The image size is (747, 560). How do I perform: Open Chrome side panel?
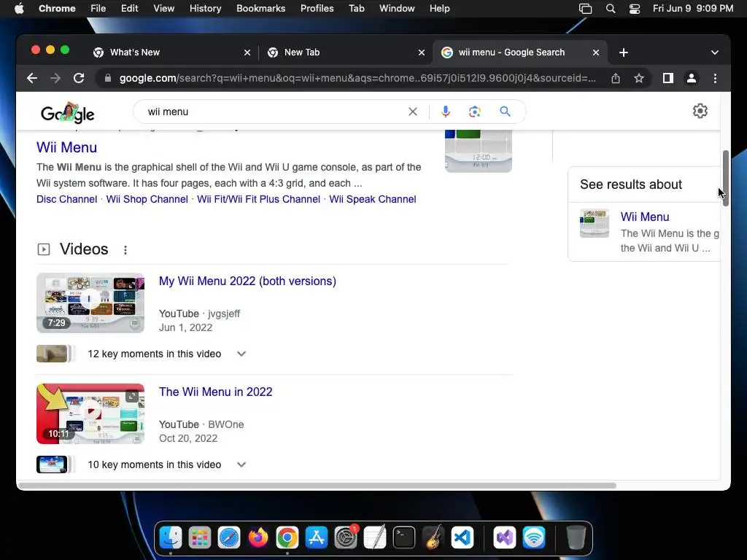(668, 78)
